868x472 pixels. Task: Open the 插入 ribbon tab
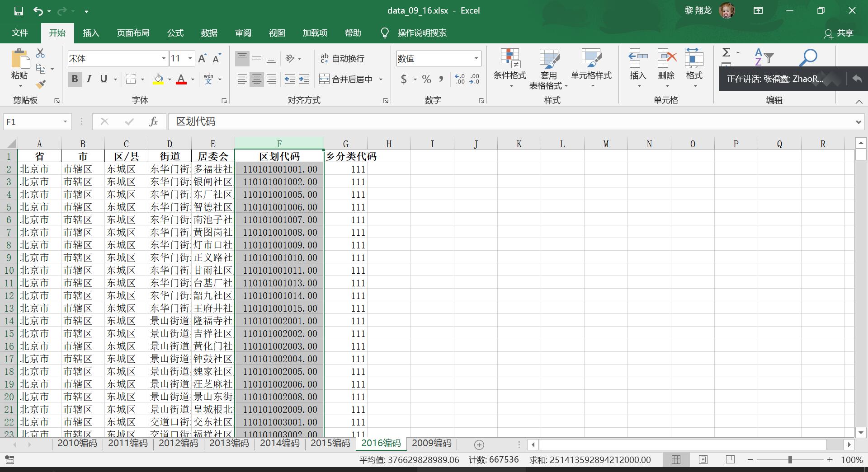[91, 33]
